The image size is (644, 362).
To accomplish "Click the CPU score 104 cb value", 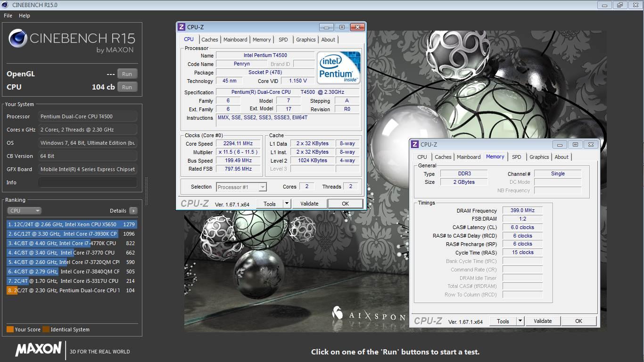I will [103, 87].
